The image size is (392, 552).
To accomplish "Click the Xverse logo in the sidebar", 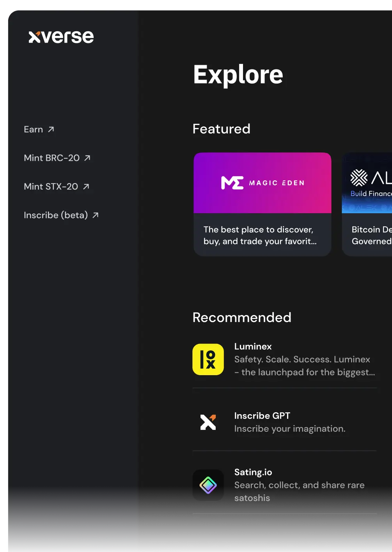I will (61, 36).
